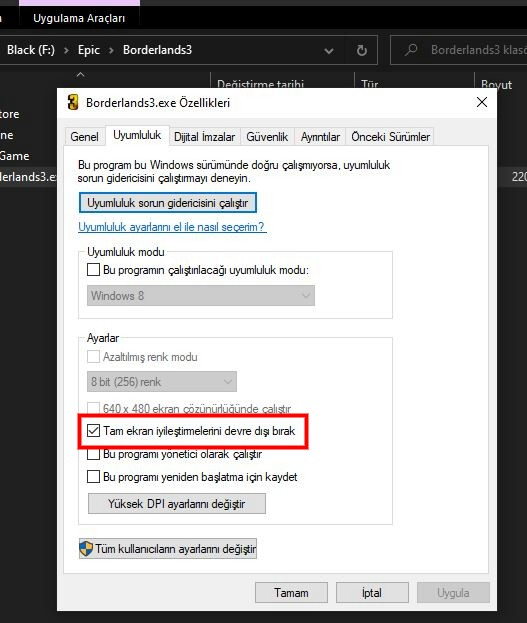Open the Önceki Sürümler tab
The width and height of the screenshot is (527, 623).
(x=390, y=137)
